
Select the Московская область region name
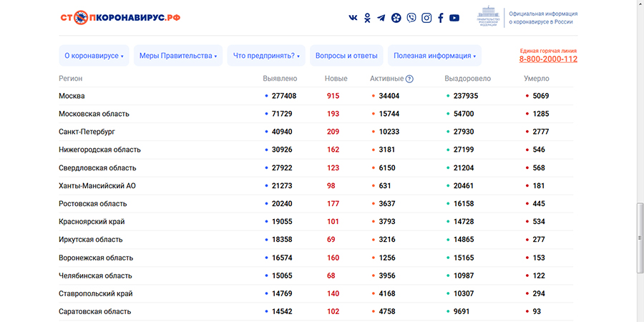click(x=94, y=114)
